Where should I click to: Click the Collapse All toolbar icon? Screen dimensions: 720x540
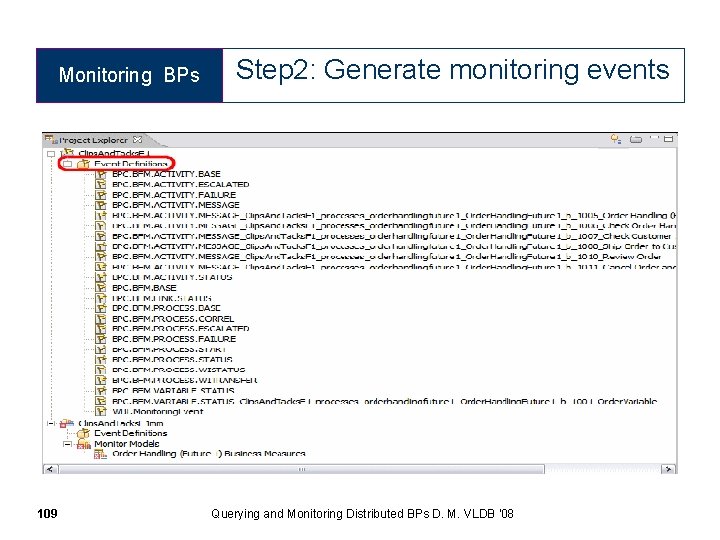click(x=636, y=139)
